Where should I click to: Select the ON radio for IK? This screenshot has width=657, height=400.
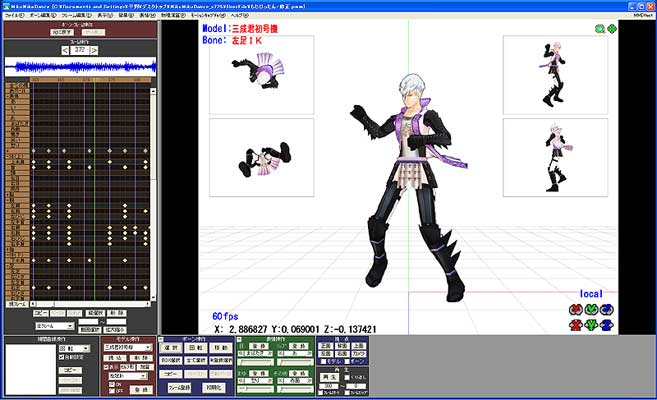pos(112,384)
